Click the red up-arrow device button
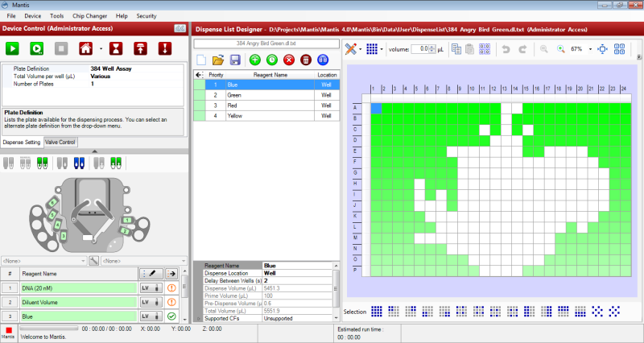644x343 pixels. tap(140, 48)
